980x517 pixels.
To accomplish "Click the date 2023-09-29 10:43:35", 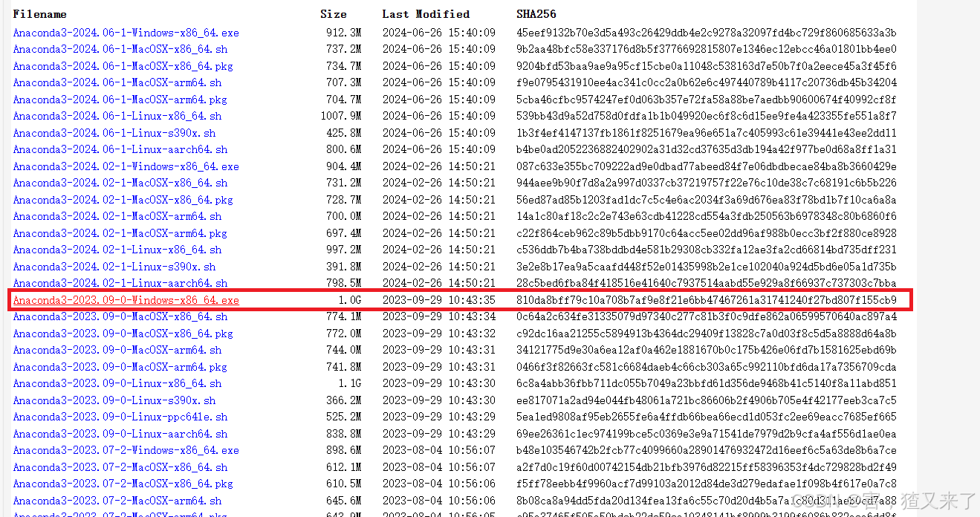I will [438, 300].
